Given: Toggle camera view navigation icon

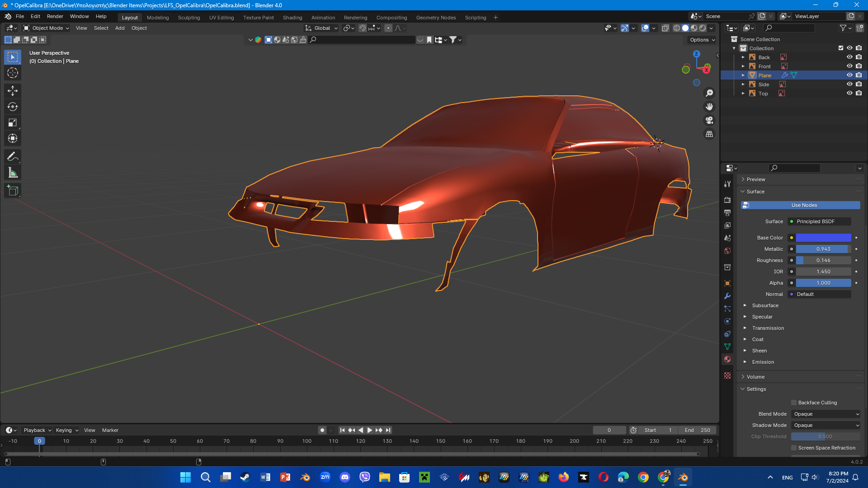Looking at the screenshot, I should (x=709, y=120).
